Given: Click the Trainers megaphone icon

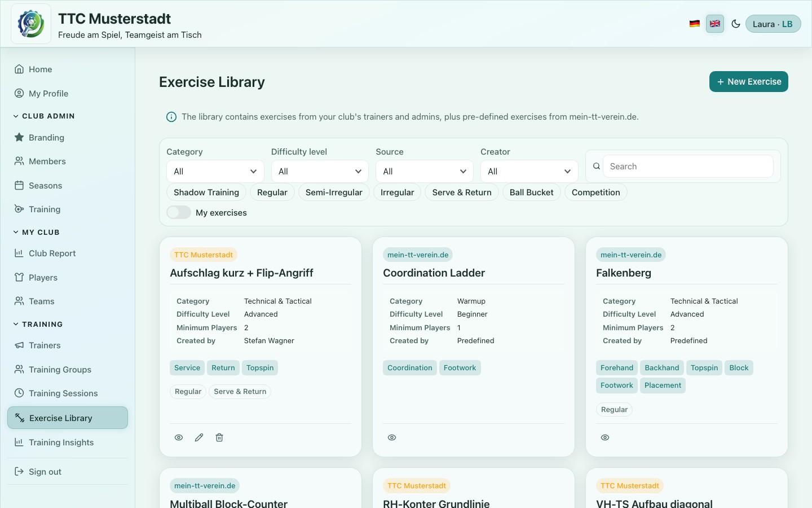Looking at the screenshot, I should 19,345.
